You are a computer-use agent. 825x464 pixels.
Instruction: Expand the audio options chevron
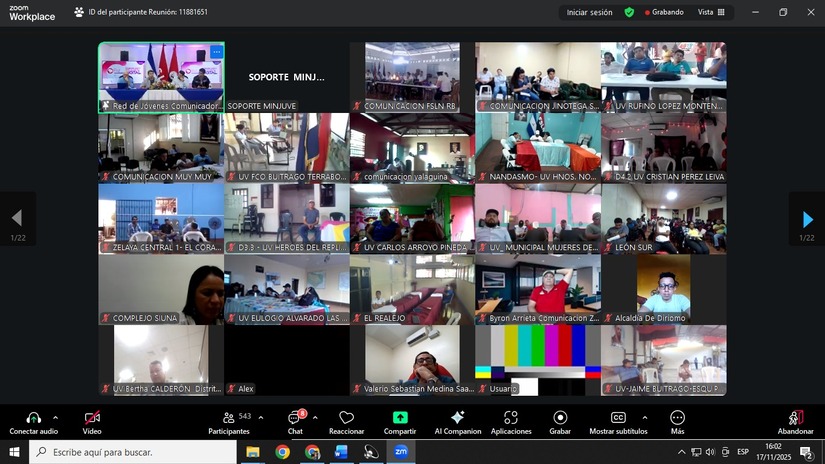coord(55,417)
